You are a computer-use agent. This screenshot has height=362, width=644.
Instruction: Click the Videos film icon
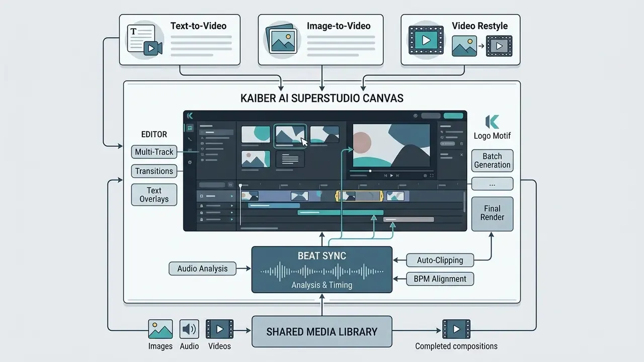coord(220,329)
